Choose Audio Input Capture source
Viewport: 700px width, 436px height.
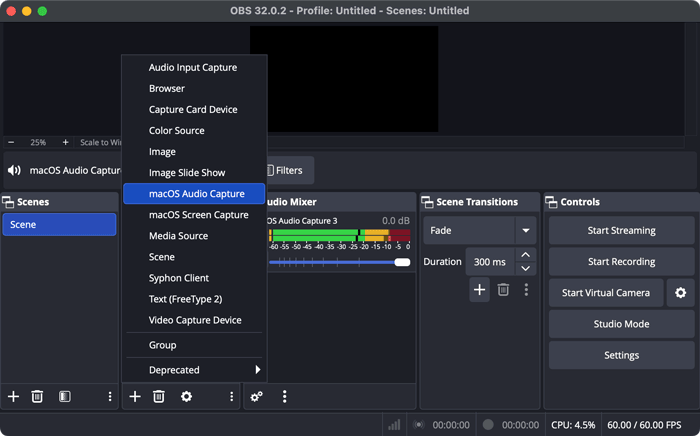(194, 67)
